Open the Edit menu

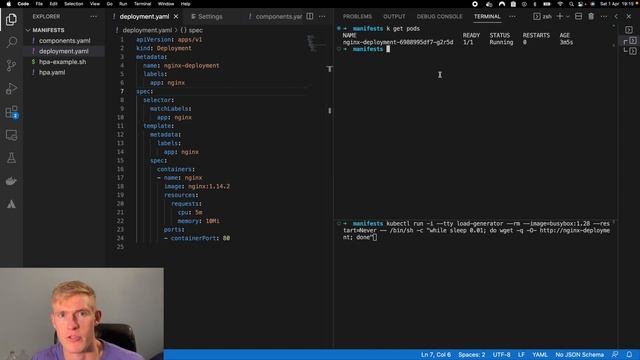point(53,4)
